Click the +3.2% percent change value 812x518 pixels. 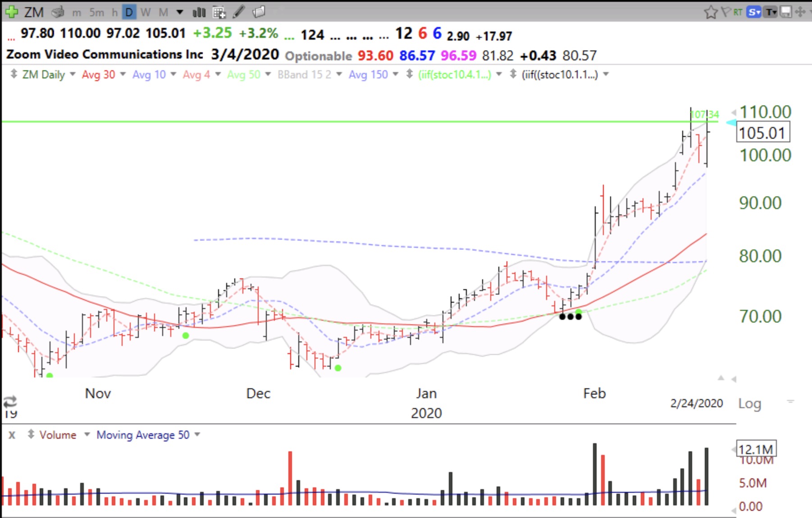point(258,33)
